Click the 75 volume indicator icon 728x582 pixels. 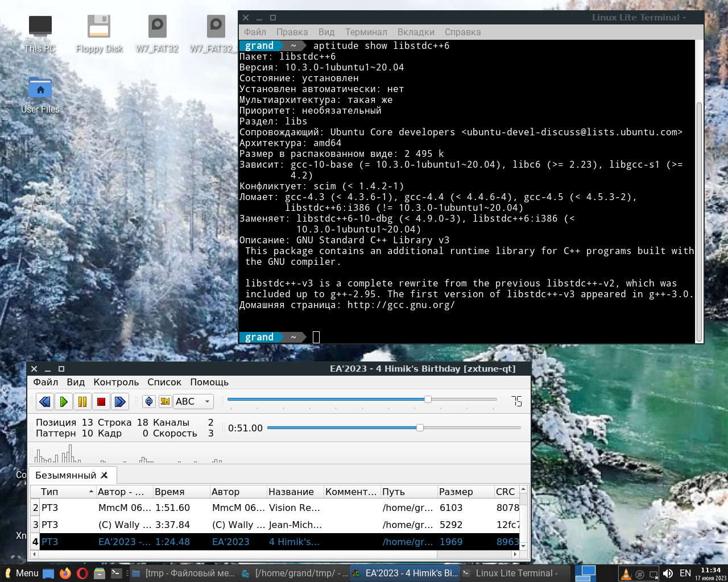click(x=516, y=401)
